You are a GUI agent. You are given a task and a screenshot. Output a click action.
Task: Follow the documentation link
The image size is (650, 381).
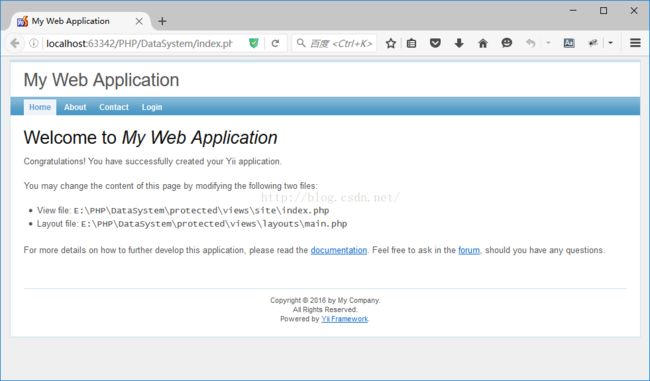(339, 250)
